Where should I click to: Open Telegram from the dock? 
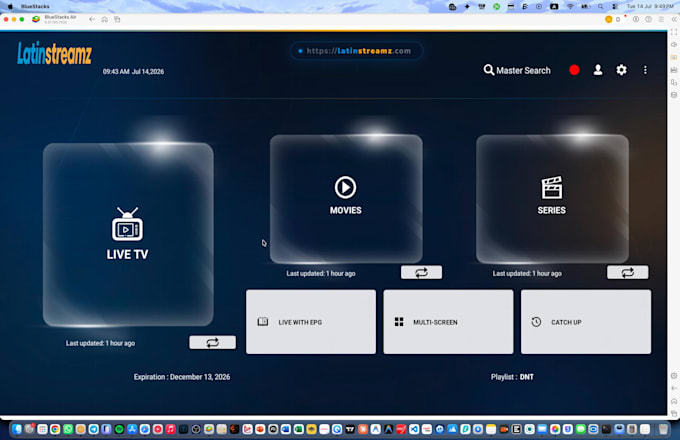(94, 429)
